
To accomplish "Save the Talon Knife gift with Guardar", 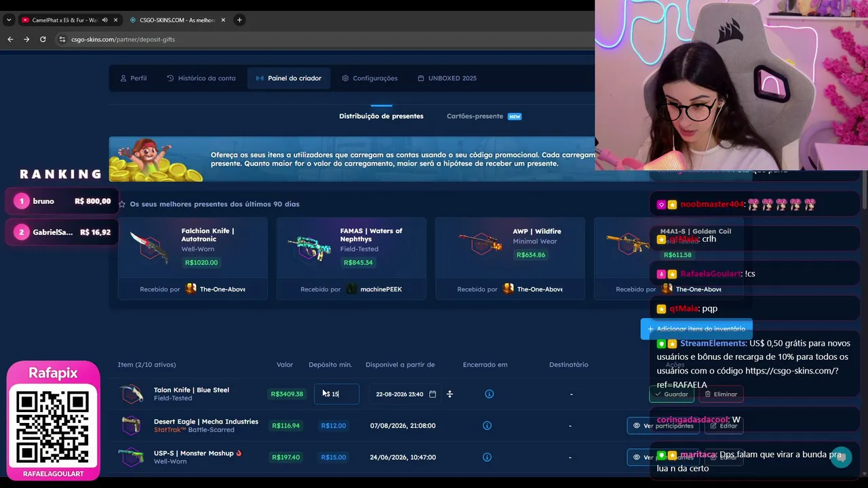I will [671, 394].
